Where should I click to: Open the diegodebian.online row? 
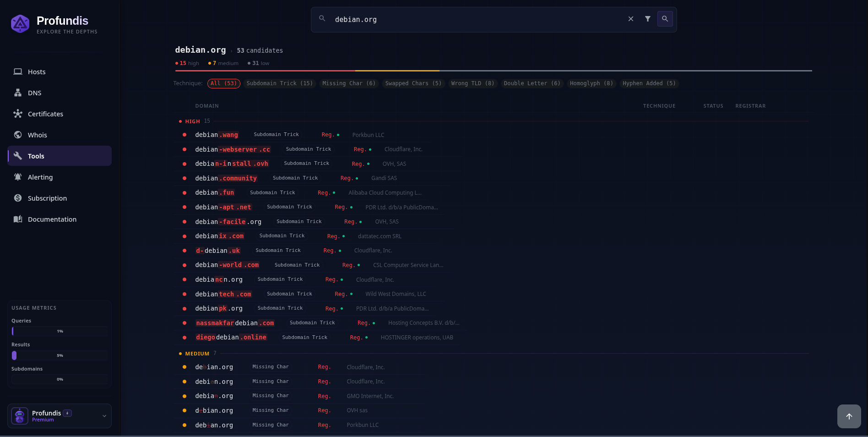pos(316,337)
